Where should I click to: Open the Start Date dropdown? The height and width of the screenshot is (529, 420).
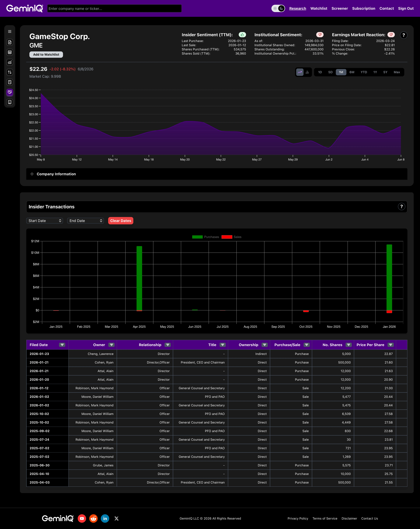pyautogui.click(x=45, y=221)
